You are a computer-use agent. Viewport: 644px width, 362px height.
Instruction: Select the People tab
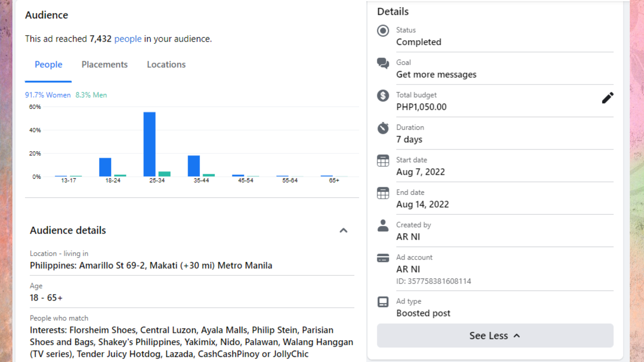click(x=48, y=64)
